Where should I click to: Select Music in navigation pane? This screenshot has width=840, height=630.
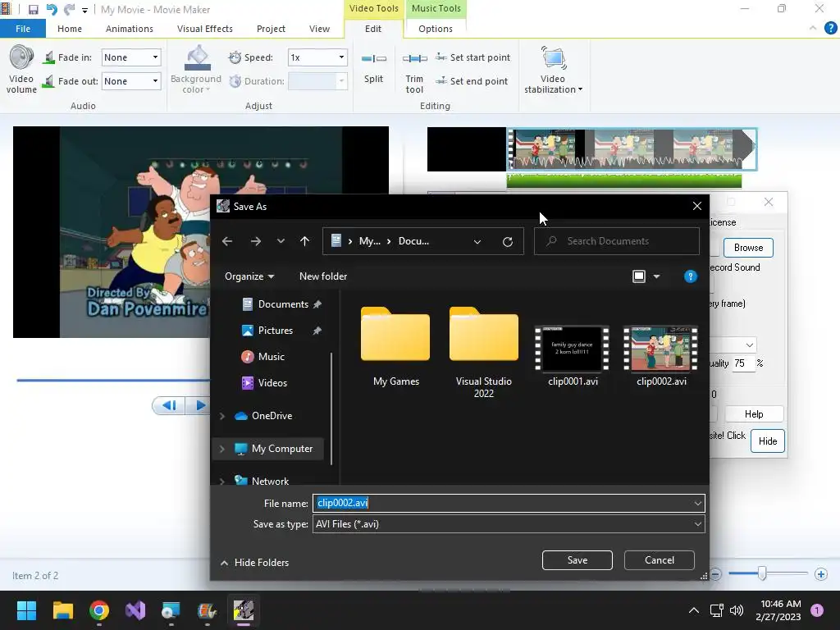point(271,357)
